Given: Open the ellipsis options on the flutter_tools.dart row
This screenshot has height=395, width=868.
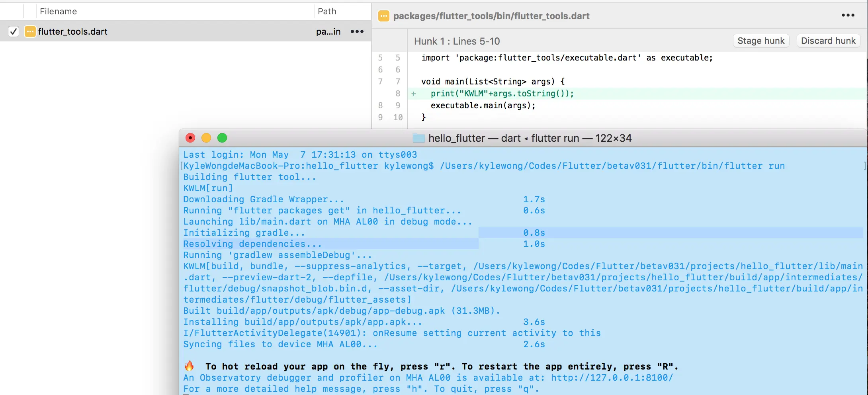Looking at the screenshot, I should tap(357, 31).
